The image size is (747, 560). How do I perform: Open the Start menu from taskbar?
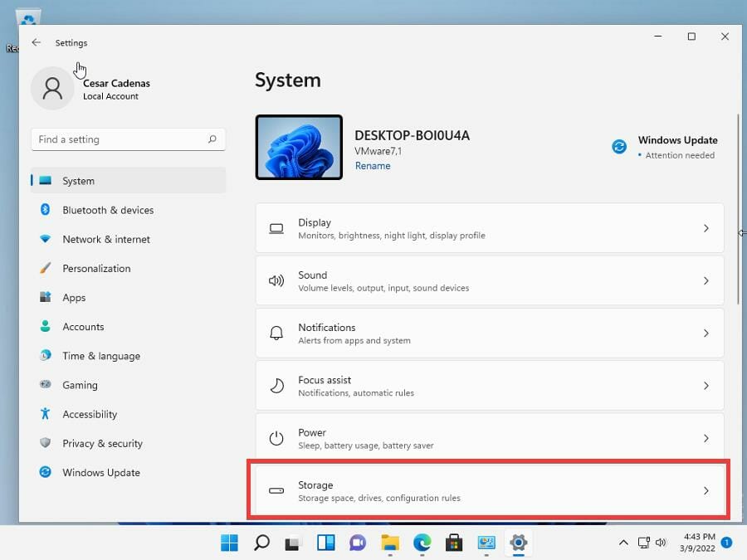[x=230, y=543]
